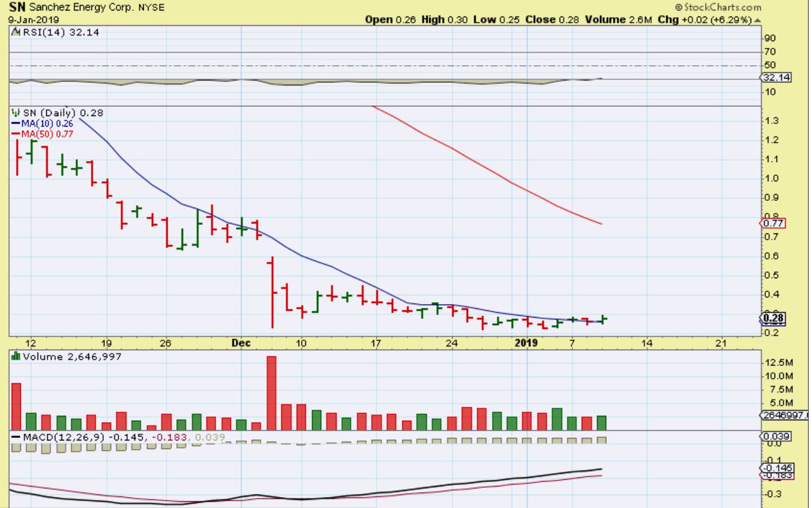Click the 17 date label on the date axis
Viewport: 812px width, 508px height.
pos(377,343)
